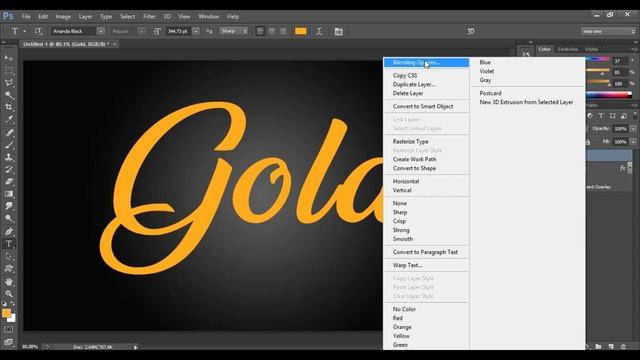The image size is (640, 360).
Task: Filter layers by smart object
Action: 624,116
